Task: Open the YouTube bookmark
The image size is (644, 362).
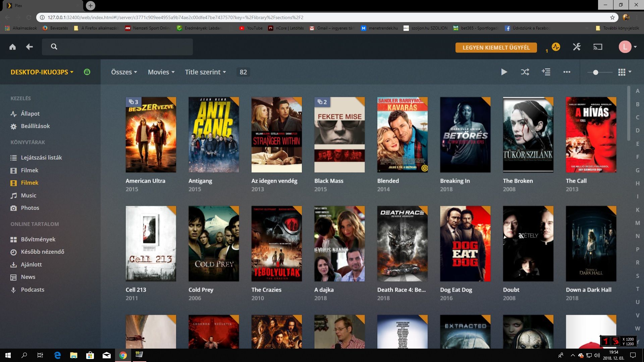Action: (x=251, y=28)
